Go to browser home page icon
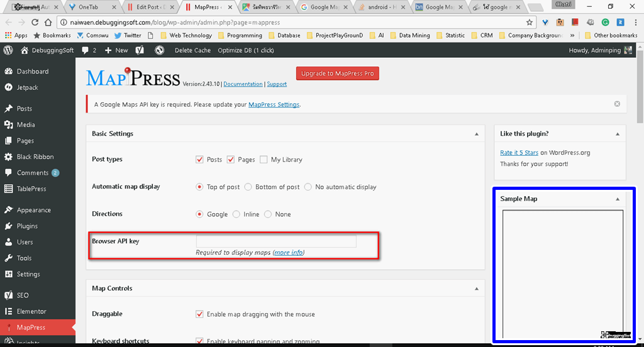Screen dimensions: 644x347 click(x=48, y=22)
